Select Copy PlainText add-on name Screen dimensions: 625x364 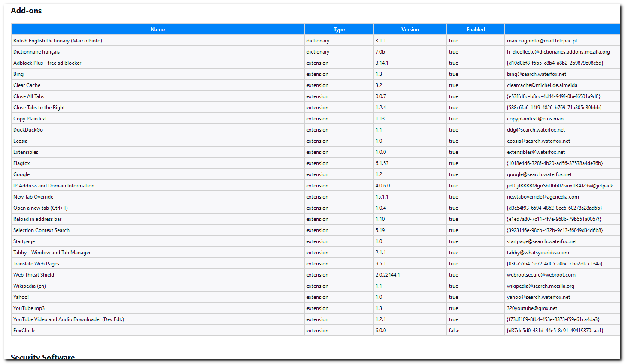click(x=30, y=119)
